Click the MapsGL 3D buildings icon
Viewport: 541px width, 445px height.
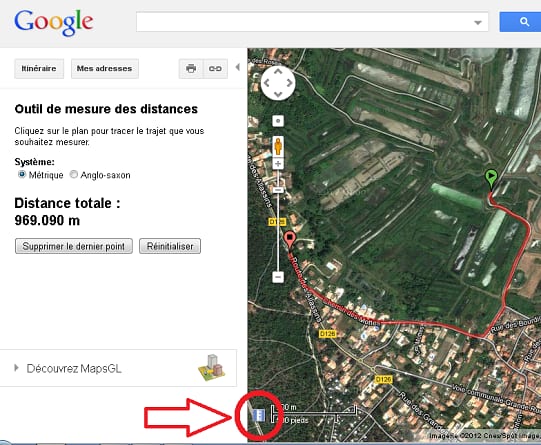pos(212,368)
